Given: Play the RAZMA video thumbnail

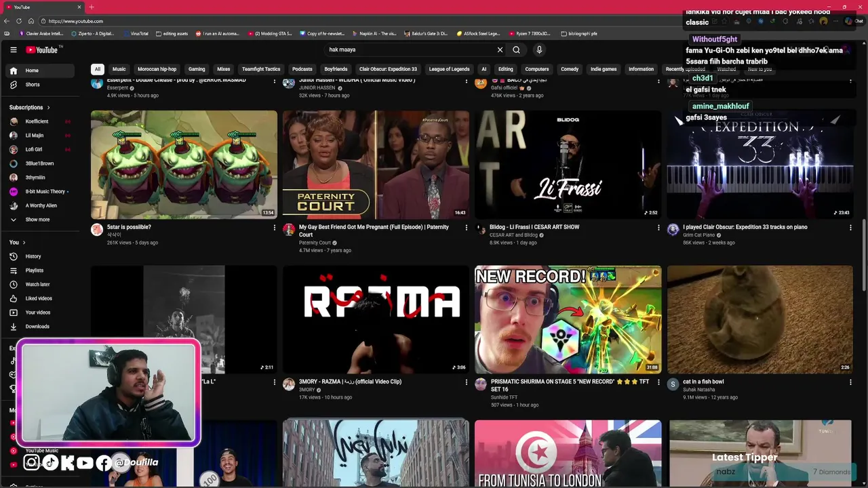Looking at the screenshot, I should (x=376, y=319).
